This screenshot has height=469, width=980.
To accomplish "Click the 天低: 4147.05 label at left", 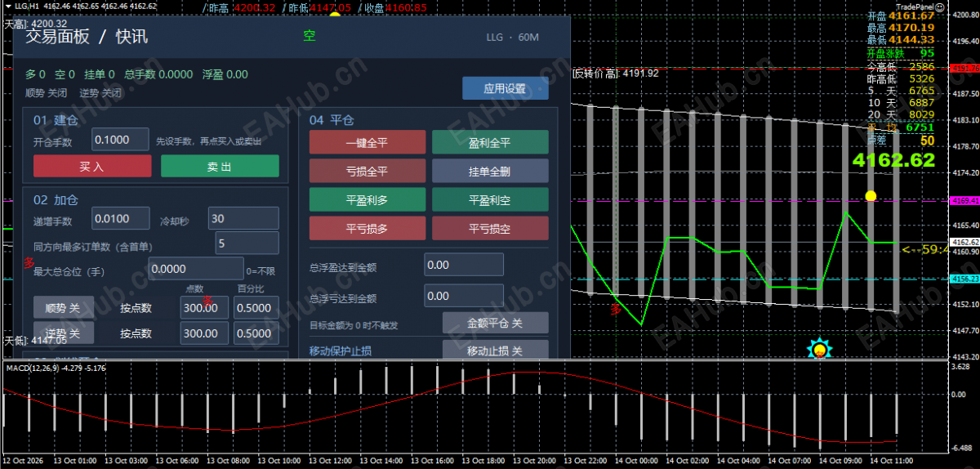I will [36, 340].
